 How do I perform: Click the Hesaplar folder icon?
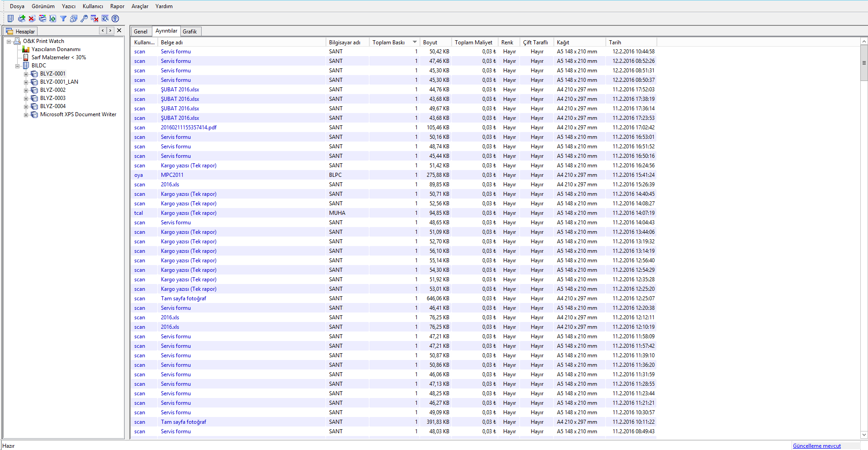pyautogui.click(x=9, y=31)
